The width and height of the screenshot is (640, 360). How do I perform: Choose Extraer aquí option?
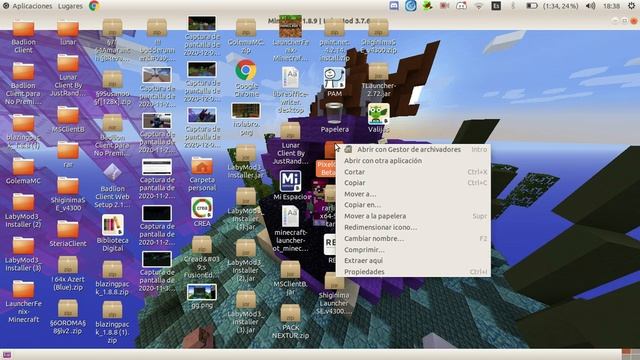tap(413, 260)
